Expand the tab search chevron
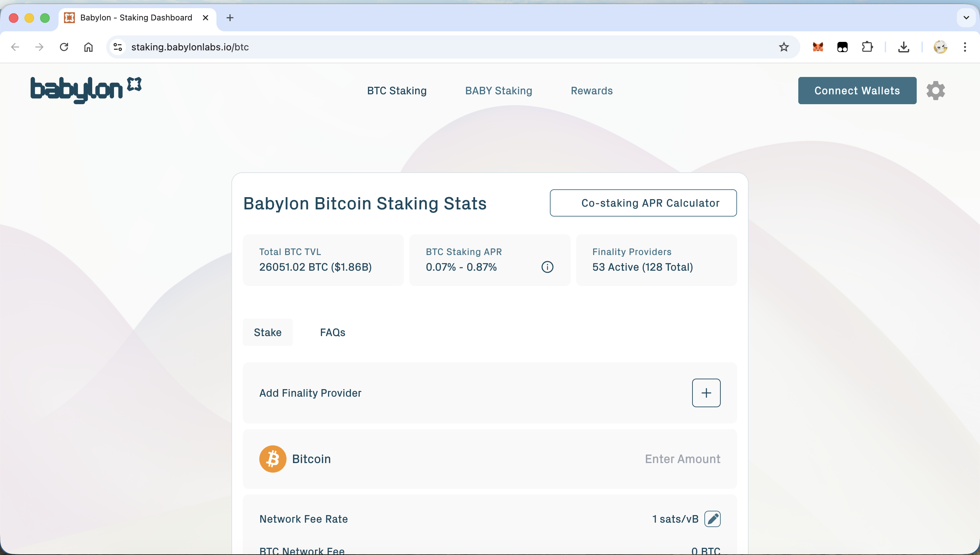The height and width of the screenshot is (555, 980). [x=966, y=17]
